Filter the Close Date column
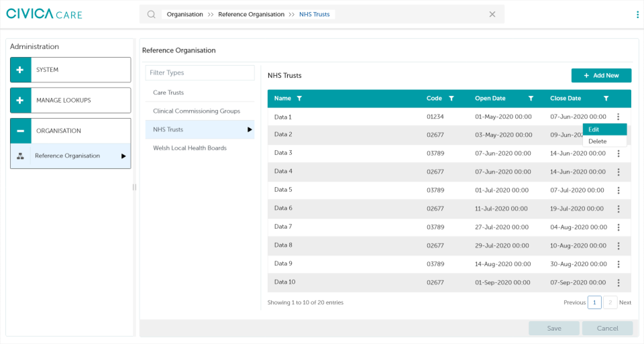The width and height of the screenshot is (644, 344). (x=606, y=99)
